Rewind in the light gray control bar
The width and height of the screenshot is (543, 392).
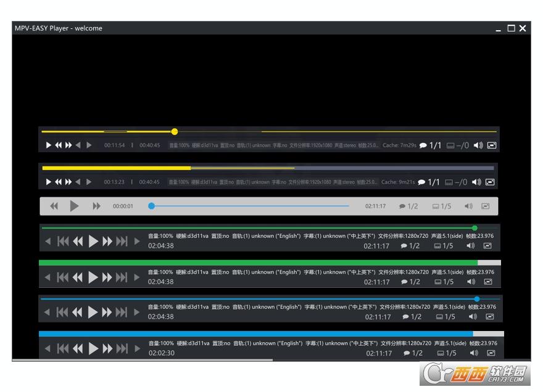[x=54, y=206]
